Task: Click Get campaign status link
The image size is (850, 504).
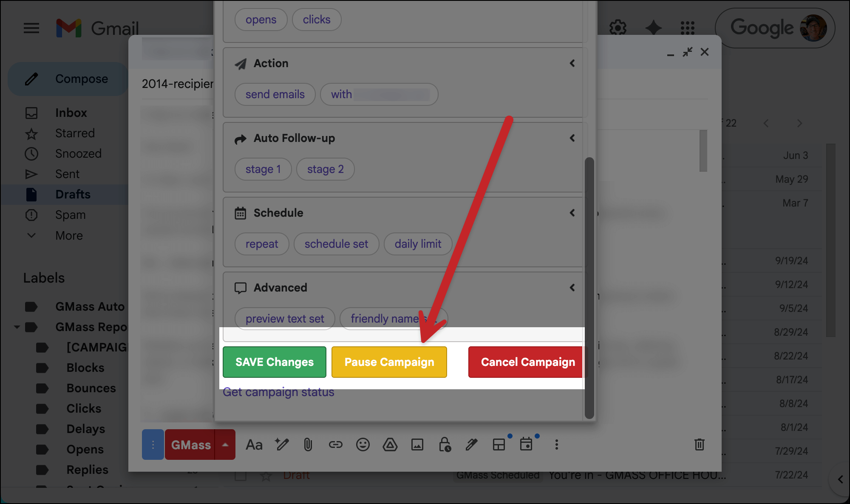Action: (278, 392)
